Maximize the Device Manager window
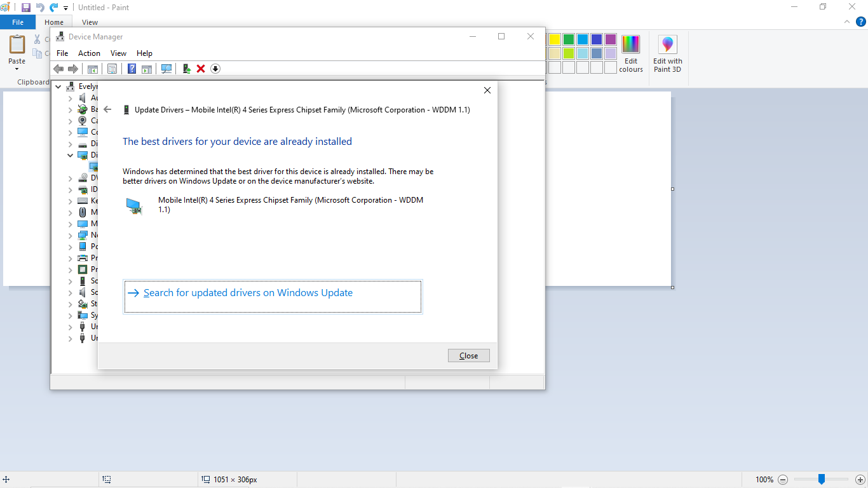The image size is (868, 488). (x=501, y=36)
